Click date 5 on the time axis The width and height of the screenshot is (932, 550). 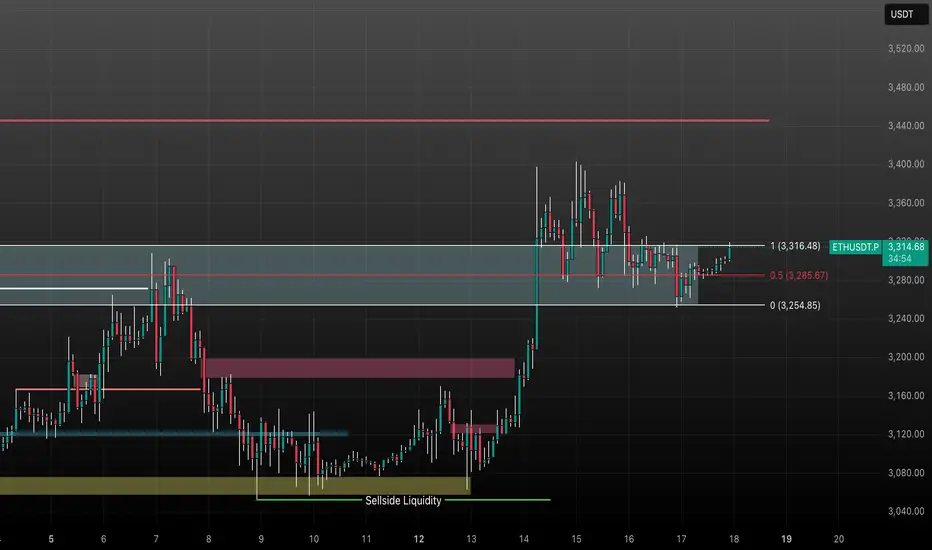pos(51,539)
